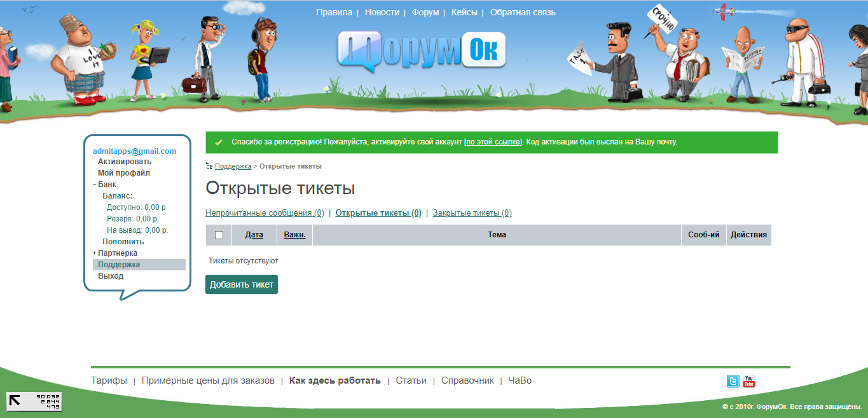The height and width of the screenshot is (418, 868).
Task: Toggle the select-all checkbox in the ticket table
Action: coord(218,234)
